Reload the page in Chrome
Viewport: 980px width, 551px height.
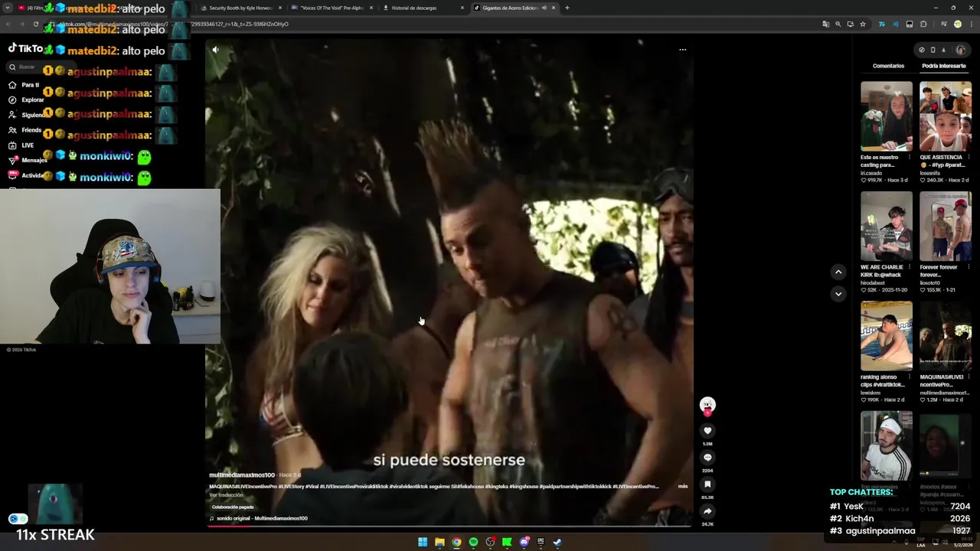click(x=35, y=24)
